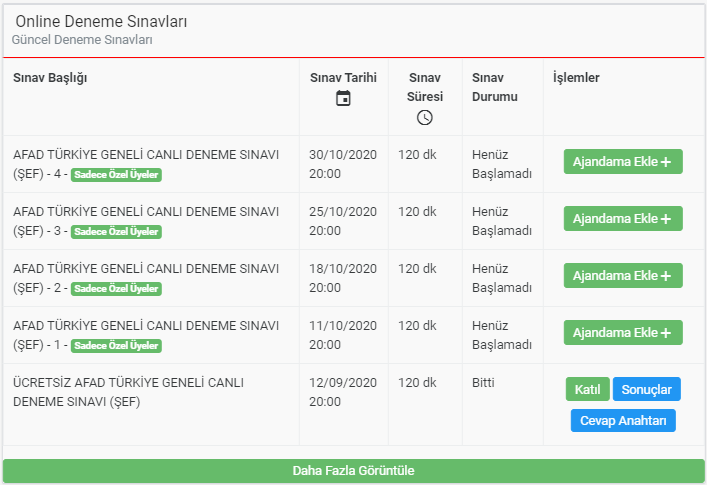Click the date 25/10/2020 20:00

[343, 221]
